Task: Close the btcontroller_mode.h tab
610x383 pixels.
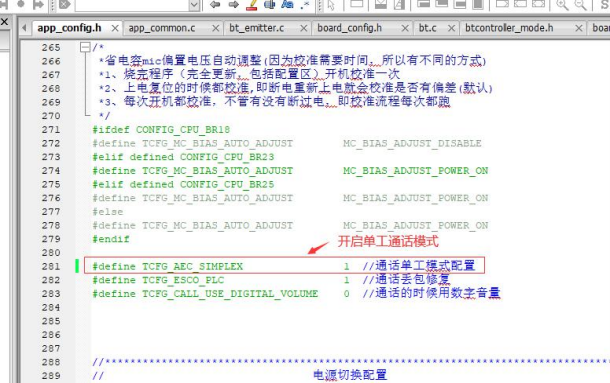Action: [579, 28]
